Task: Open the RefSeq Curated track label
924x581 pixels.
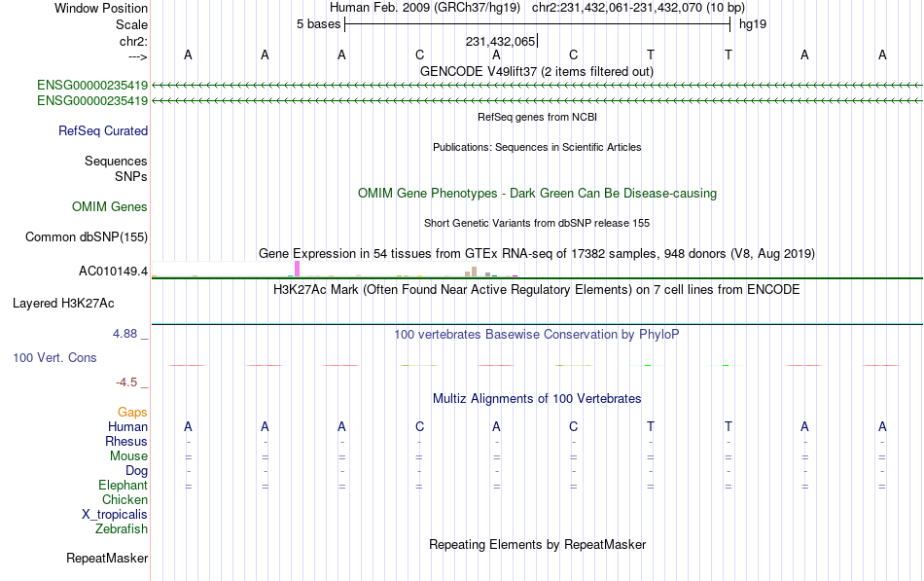Action: tap(103, 131)
